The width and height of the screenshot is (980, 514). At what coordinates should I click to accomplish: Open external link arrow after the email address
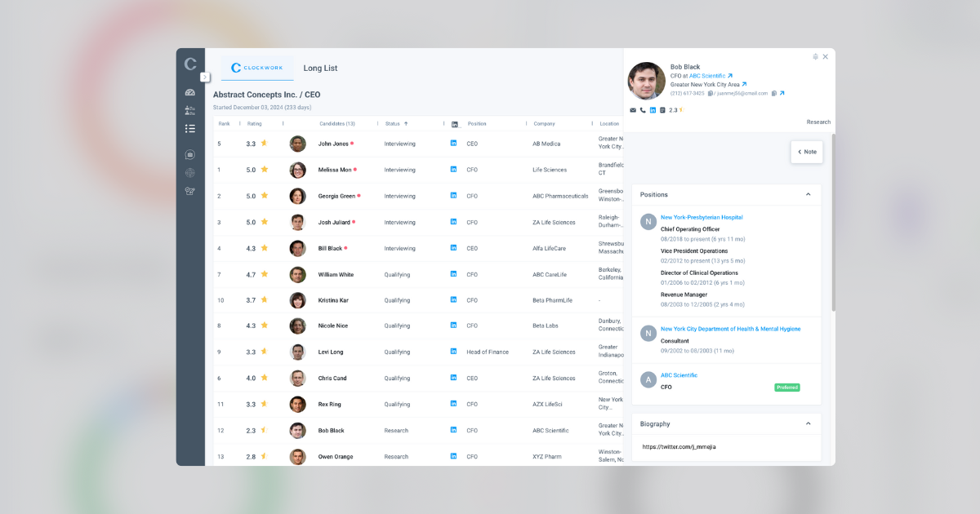click(782, 93)
